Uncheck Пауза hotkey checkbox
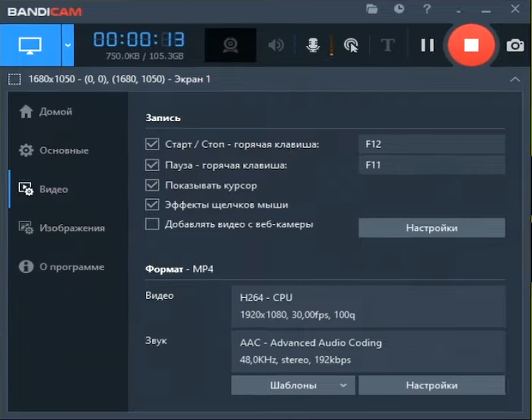532x420 pixels. click(x=152, y=165)
